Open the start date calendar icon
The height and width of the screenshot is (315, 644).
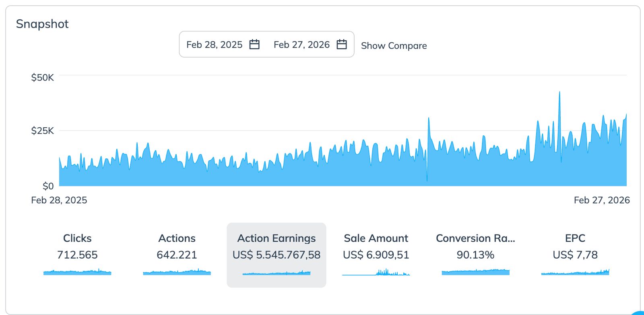(254, 44)
